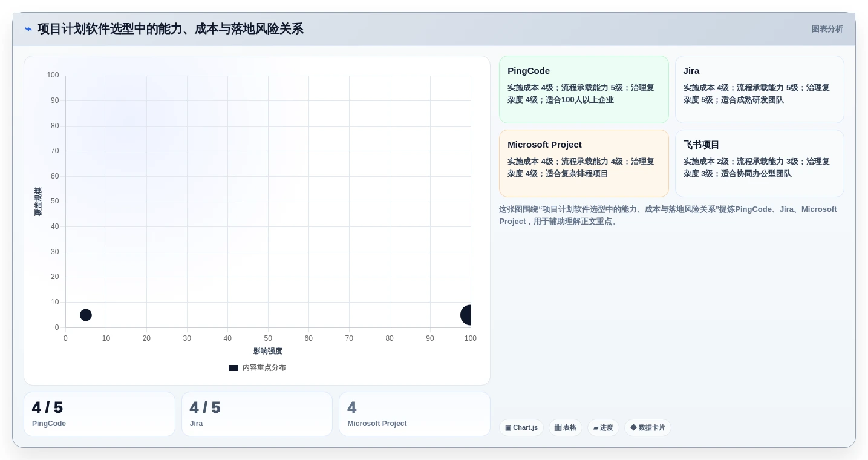Viewport: 868px width, 460px height.
Task: Click the blue lightning icon beside the title
Action: (x=28, y=29)
